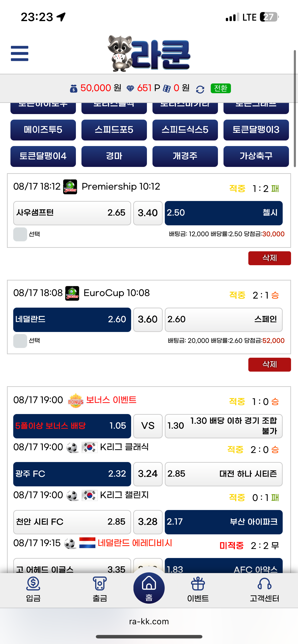298x644 pixels.
Task: Tick the 선택 checkbox for Premiership bet
Action: [x=20, y=234]
